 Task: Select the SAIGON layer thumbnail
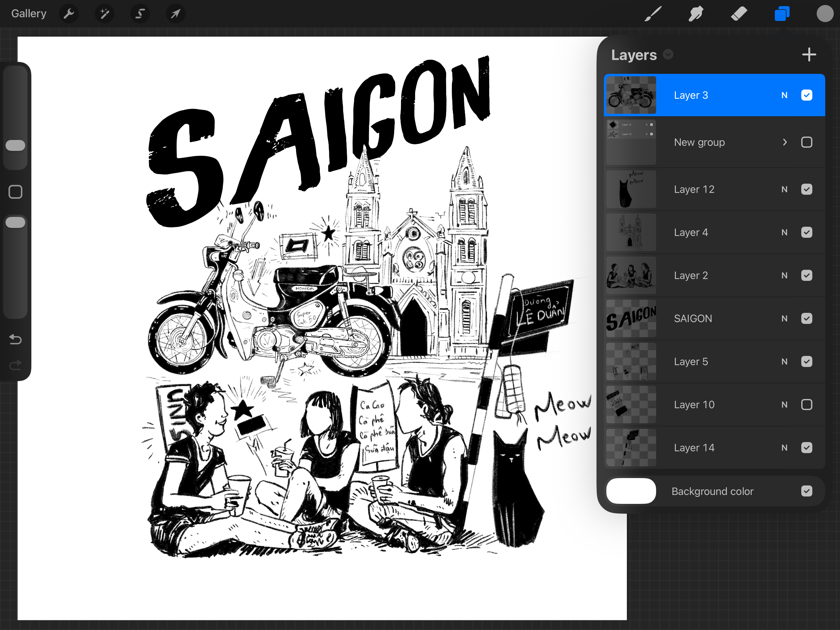coord(631,318)
